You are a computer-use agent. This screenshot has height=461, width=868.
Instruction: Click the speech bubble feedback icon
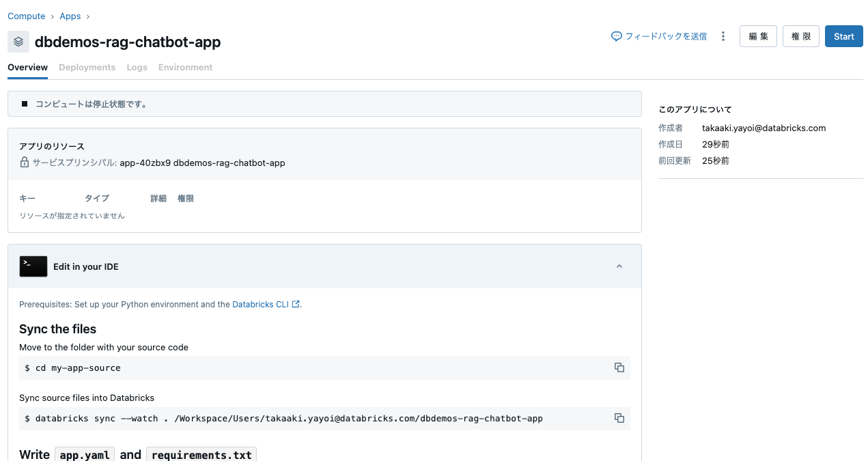point(616,36)
